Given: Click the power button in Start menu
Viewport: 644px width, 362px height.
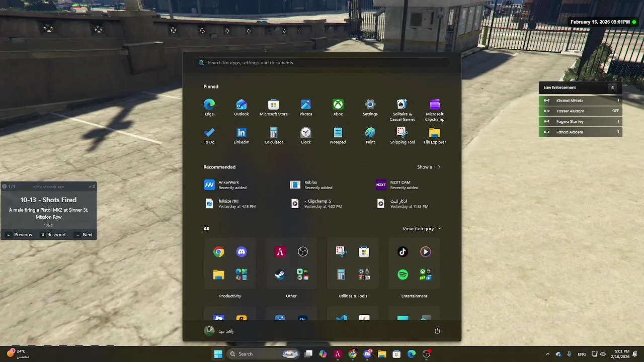Looking at the screenshot, I should pos(437,331).
